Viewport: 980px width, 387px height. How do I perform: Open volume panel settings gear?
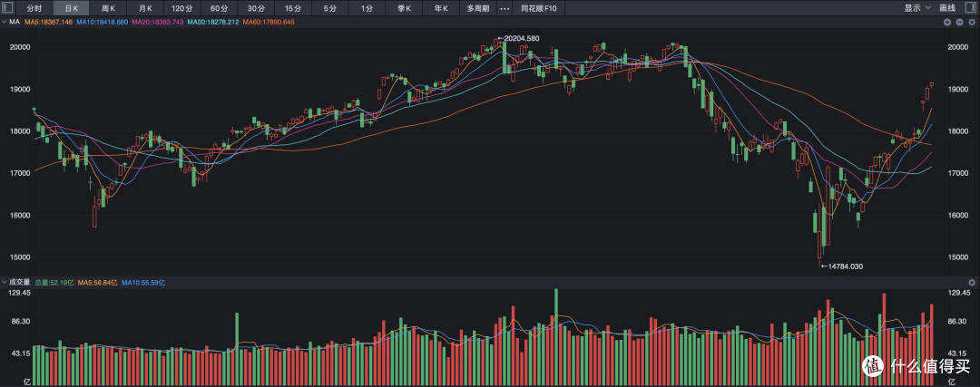pyautogui.click(x=971, y=282)
